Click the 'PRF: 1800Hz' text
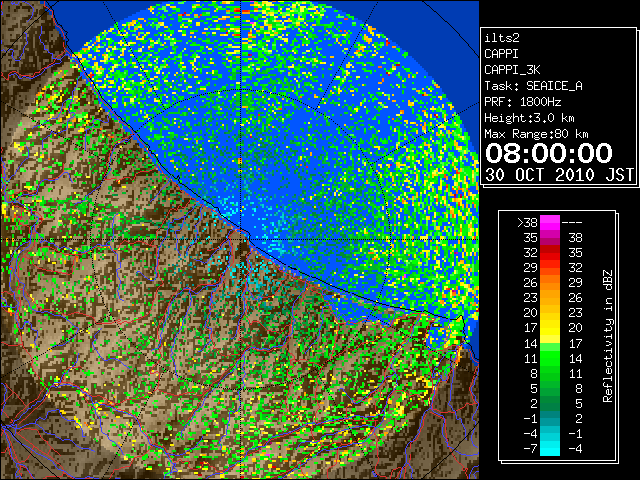 click(523, 102)
